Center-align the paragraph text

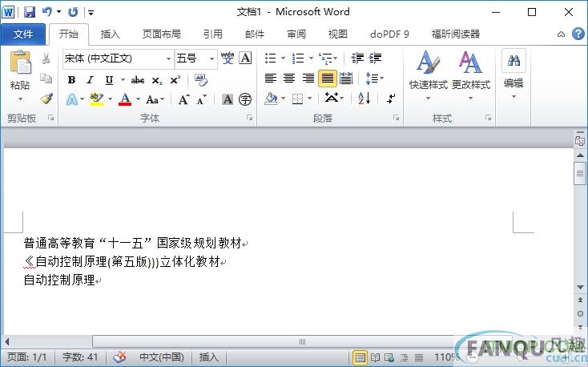coord(289,79)
